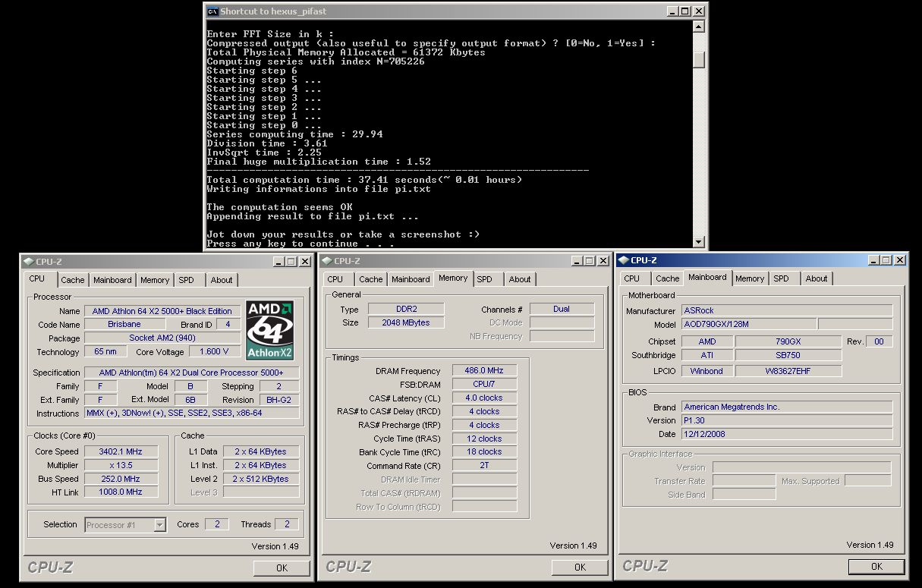Maximize the hexus_pifast console window
The height and width of the screenshot is (588, 922).
[x=684, y=11]
